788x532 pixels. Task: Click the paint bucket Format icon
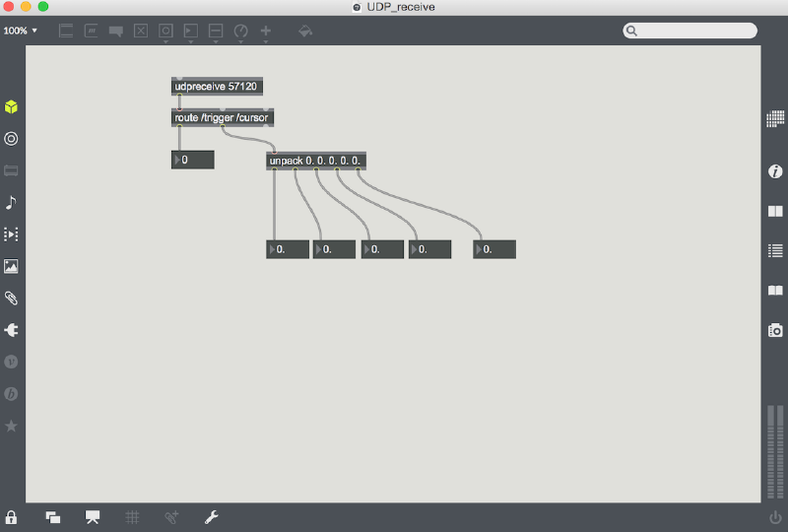pyautogui.click(x=305, y=31)
